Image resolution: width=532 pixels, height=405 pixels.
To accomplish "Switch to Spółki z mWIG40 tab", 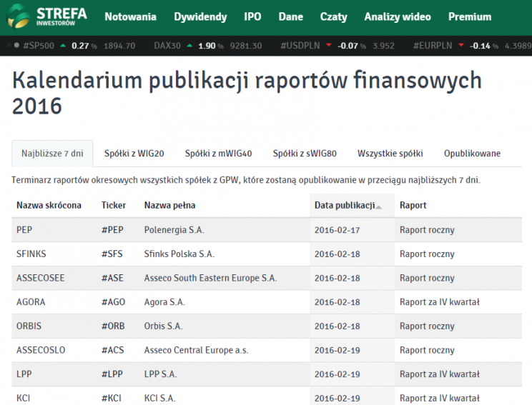I will coord(219,154).
